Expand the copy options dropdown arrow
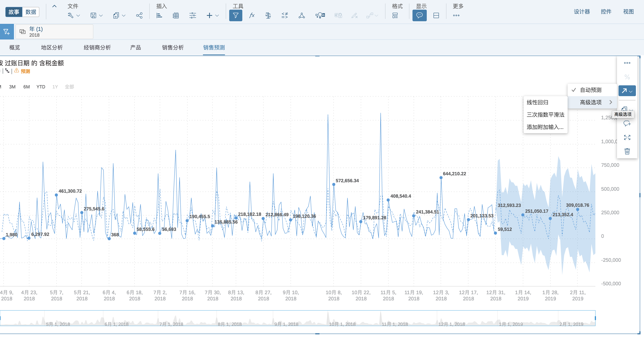 pos(123,15)
